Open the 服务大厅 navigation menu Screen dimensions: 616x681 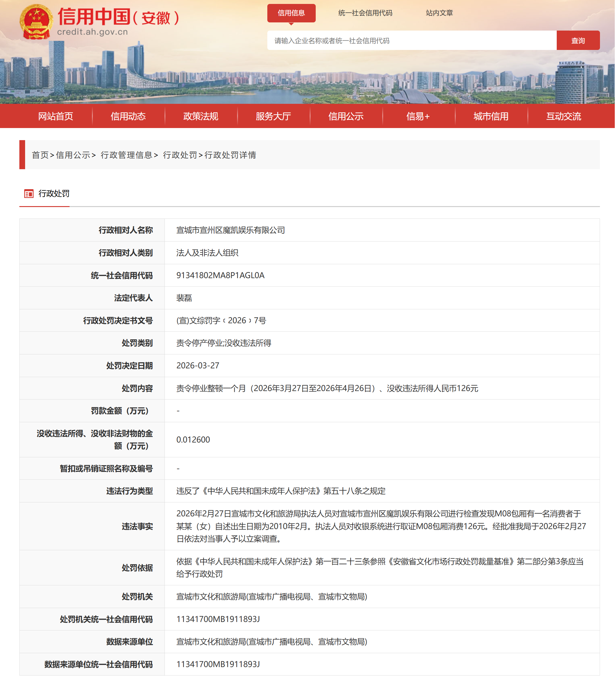(273, 116)
